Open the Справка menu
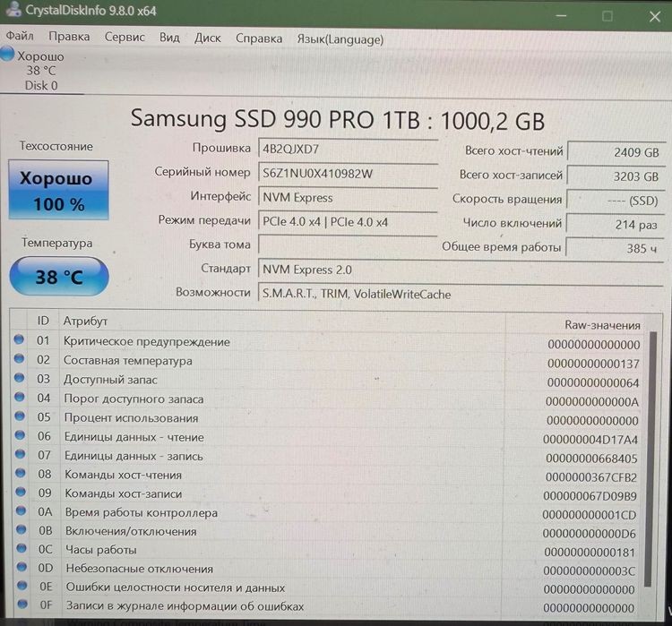672x626 pixels. tap(259, 39)
